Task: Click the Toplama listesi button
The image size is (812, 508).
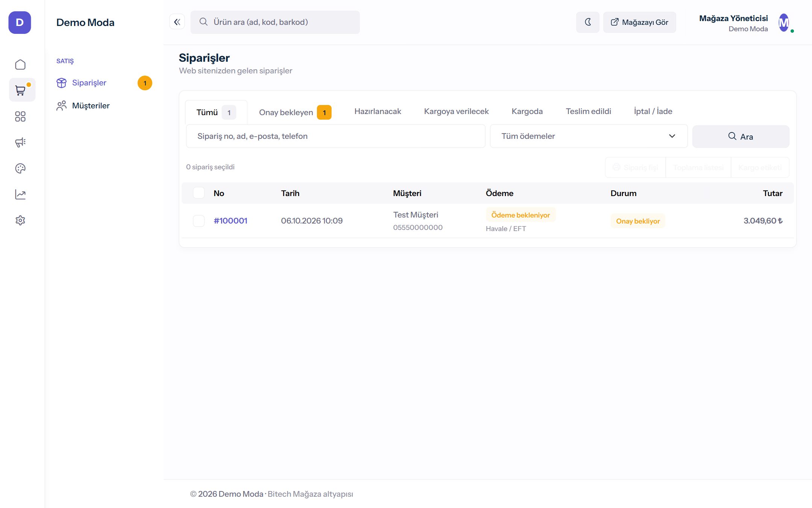Action: point(698,167)
